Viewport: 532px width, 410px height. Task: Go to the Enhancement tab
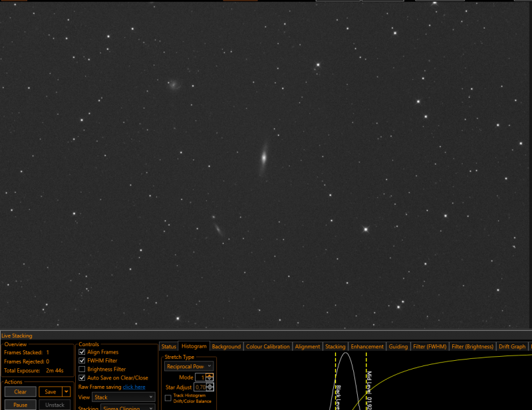coord(367,347)
